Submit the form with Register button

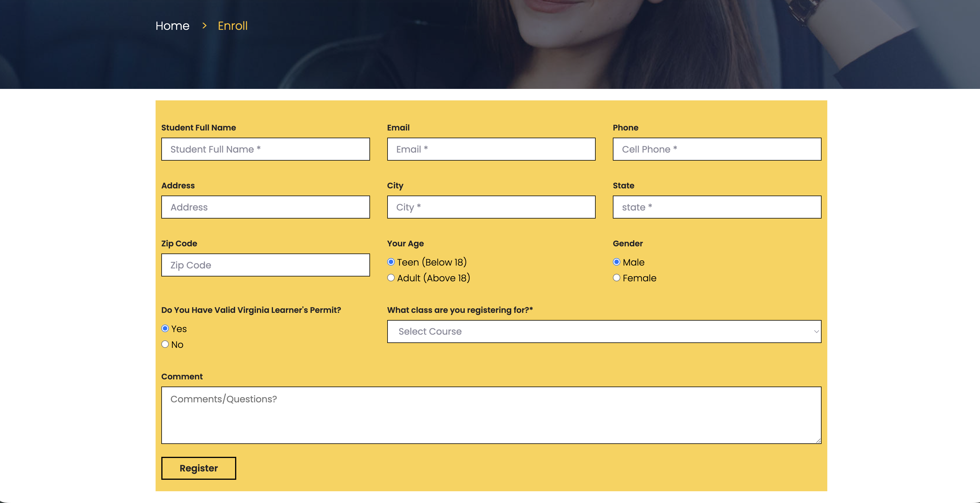[199, 468]
